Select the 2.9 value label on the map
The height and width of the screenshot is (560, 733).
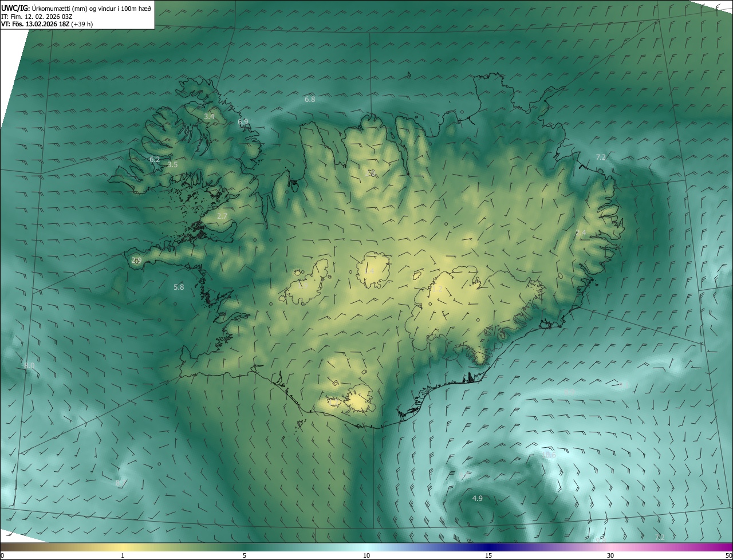tap(136, 260)
